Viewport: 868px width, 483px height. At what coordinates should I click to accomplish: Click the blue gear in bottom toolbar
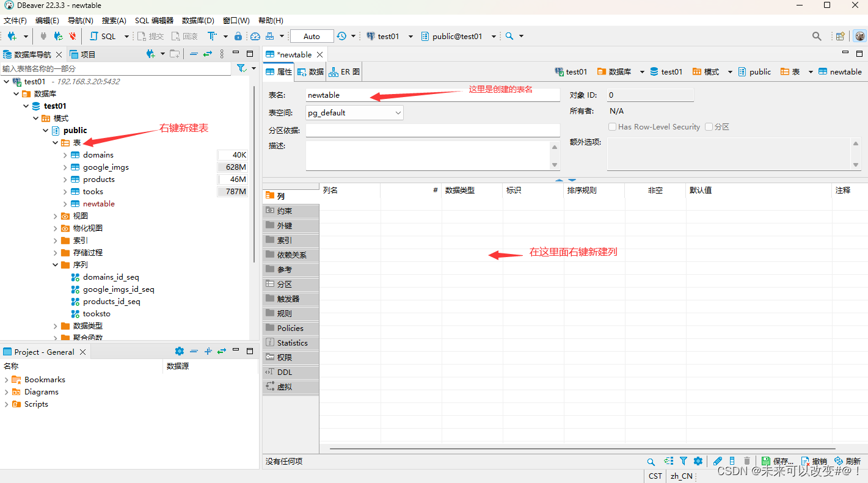click(698, 461)
